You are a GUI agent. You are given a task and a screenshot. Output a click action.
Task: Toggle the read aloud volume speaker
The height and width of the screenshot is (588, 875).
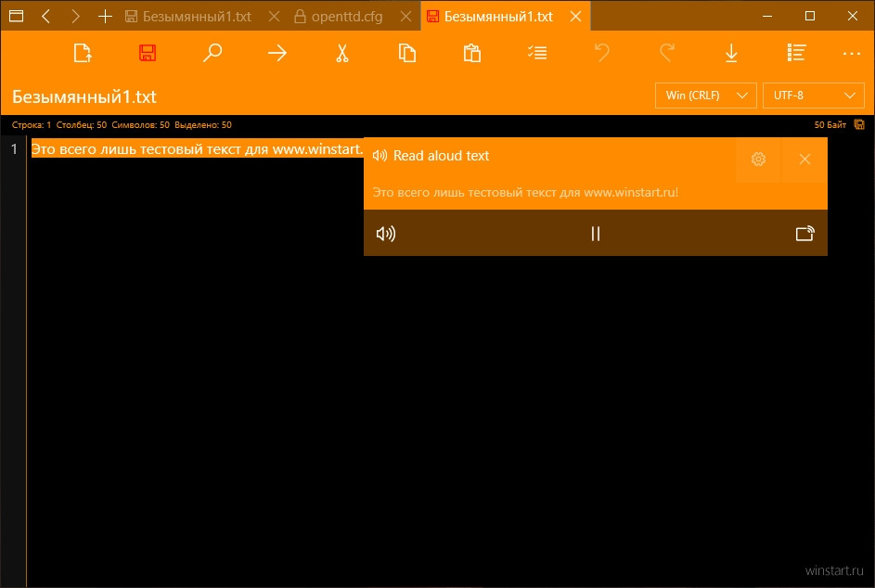point(386,234)
